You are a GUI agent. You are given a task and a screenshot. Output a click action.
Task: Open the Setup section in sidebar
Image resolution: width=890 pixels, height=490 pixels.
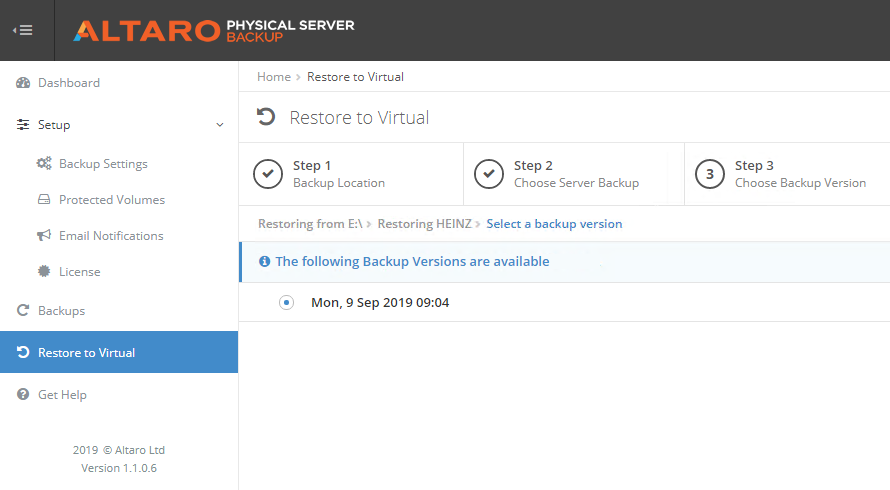[54, 125]
